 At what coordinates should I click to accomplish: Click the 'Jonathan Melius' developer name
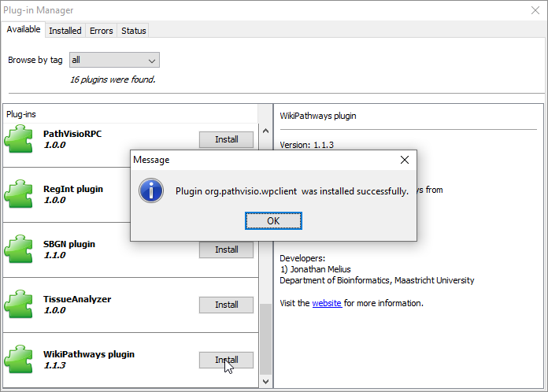pyautogui.click(x=320, y=269)
